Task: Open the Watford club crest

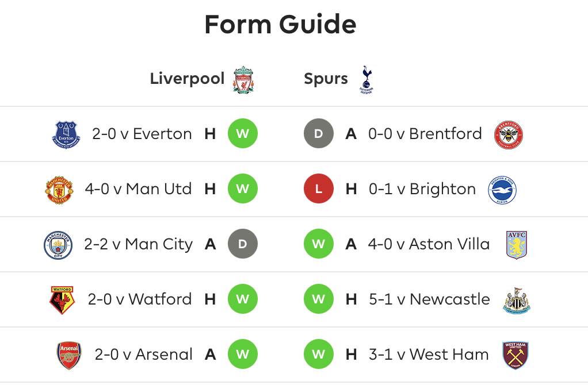Action: pyautogui.click(x=62, y=300)
